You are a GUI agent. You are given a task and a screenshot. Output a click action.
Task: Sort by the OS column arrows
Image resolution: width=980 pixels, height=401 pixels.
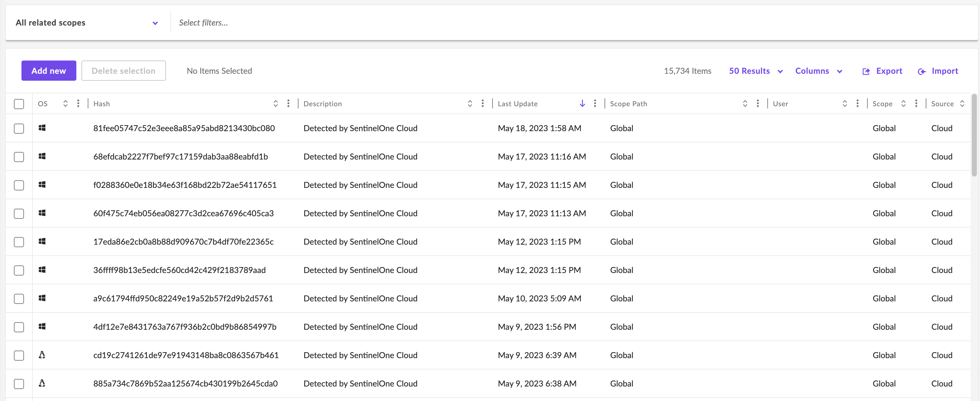click(65, 103)
